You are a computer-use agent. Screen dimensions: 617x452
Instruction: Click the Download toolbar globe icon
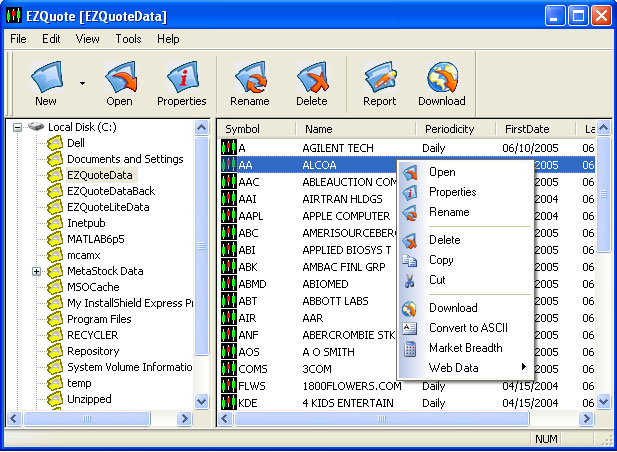pyautogui.click(x=442, y=77)
